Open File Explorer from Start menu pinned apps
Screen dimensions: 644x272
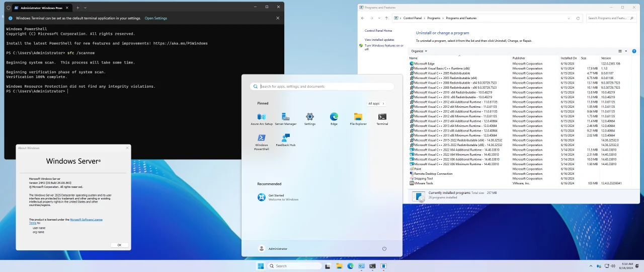point(358,119)
